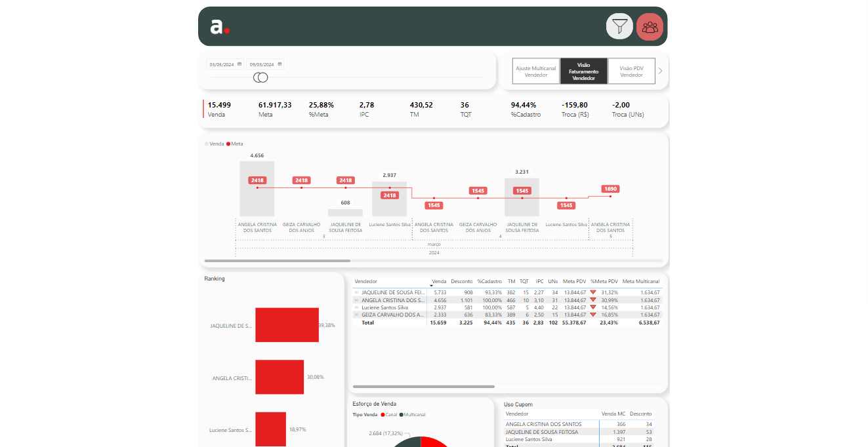The width and height of the screenshot is (868, 447).
Task: Open the Visão PDV Vendedor tab
Action: click(631, 71)
